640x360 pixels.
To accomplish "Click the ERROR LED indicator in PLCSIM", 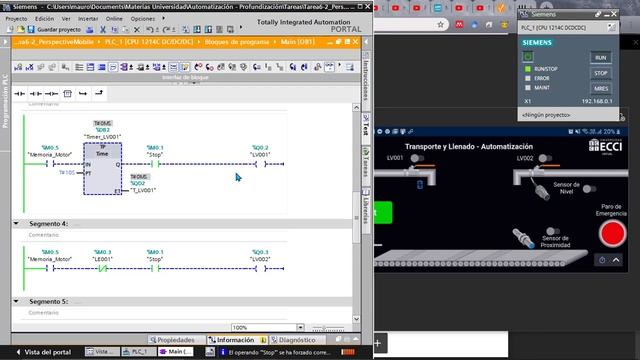I will 528,78.
